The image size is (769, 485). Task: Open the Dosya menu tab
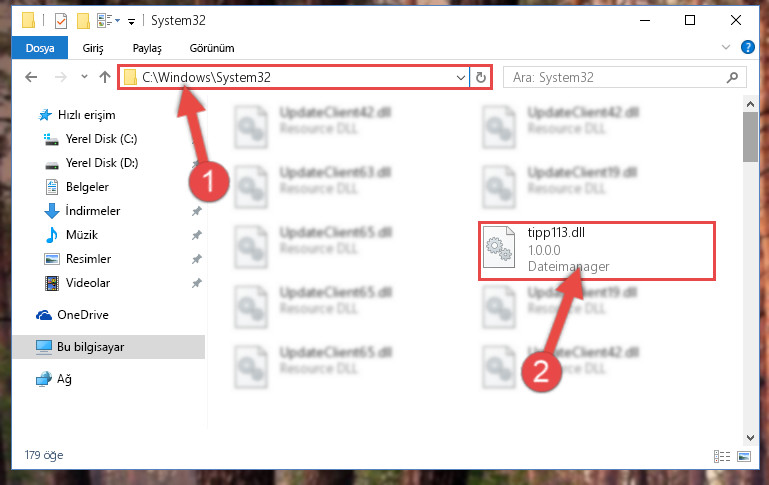click(x=40, y=48)
